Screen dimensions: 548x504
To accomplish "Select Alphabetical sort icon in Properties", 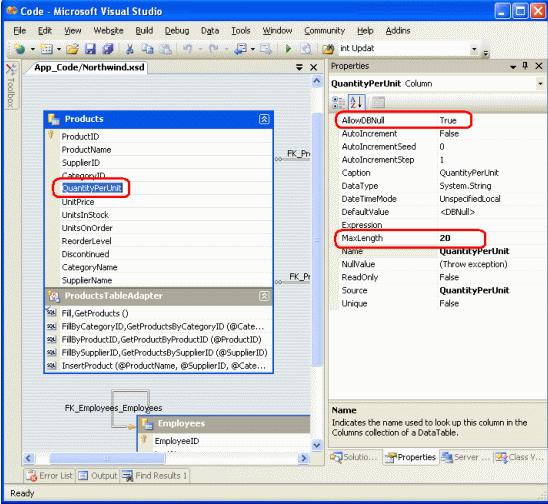I will pyautogui.click(x=357, y=102).
